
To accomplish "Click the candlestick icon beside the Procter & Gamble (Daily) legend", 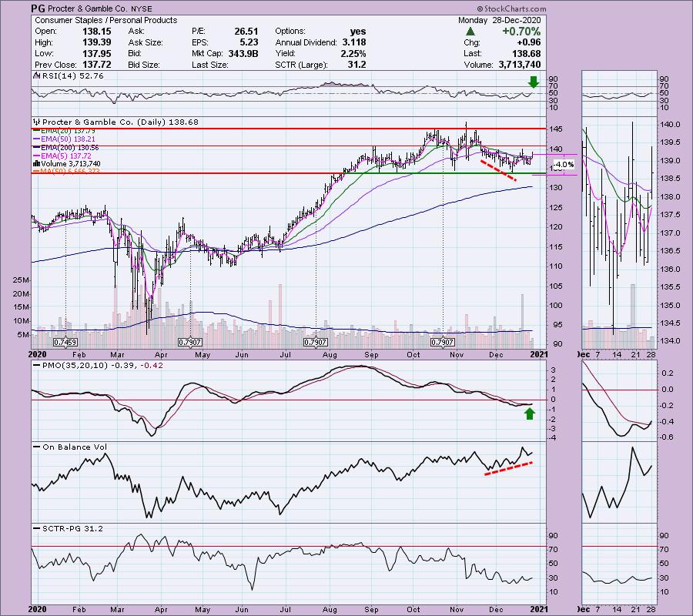I will click(x=37, y=122).
